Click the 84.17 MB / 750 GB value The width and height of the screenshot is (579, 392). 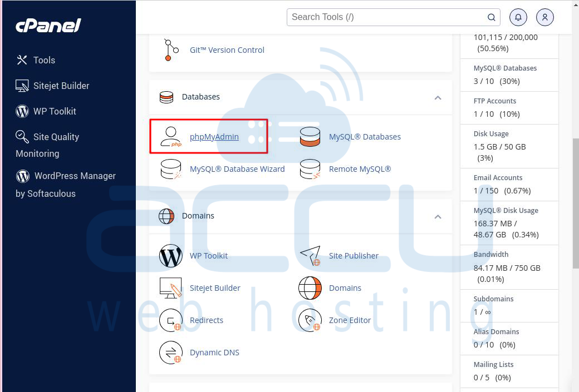coord(507,268)
